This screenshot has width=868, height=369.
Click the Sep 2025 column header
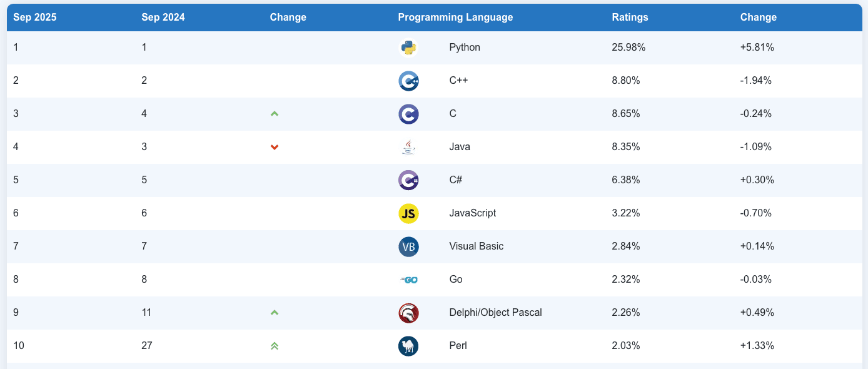coord(35,18)
